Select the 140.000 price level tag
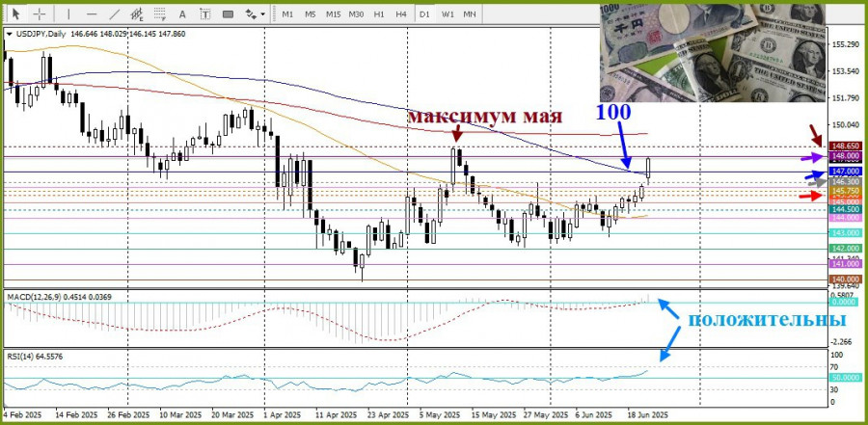868x425 pixels. coord(846,279)
